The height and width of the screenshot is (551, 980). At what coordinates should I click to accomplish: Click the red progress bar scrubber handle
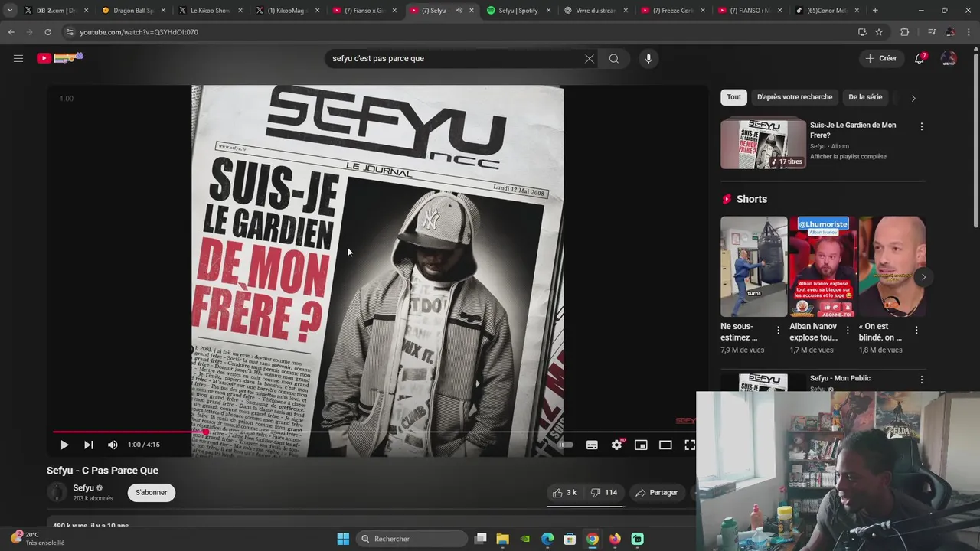205,432
